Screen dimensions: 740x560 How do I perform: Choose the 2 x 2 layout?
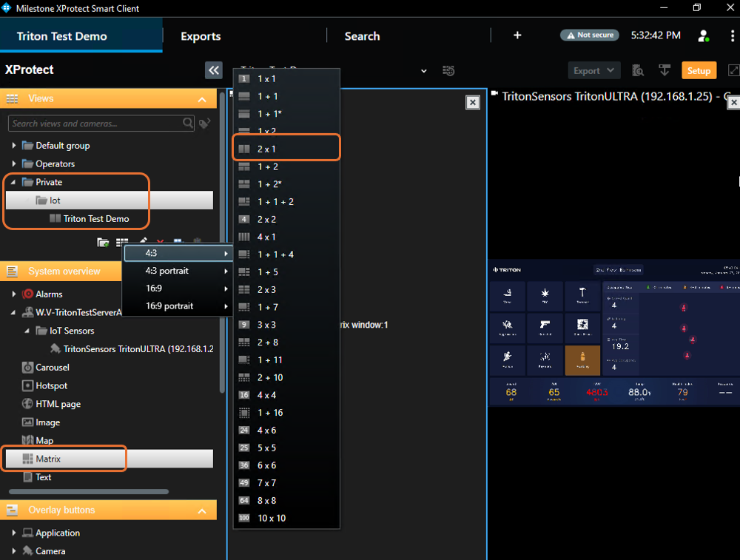pos(286,220)
